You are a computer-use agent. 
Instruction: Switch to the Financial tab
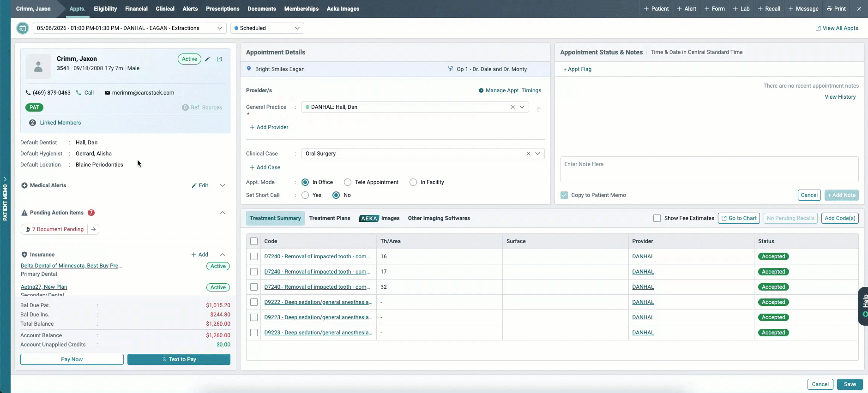coord(136,9)
